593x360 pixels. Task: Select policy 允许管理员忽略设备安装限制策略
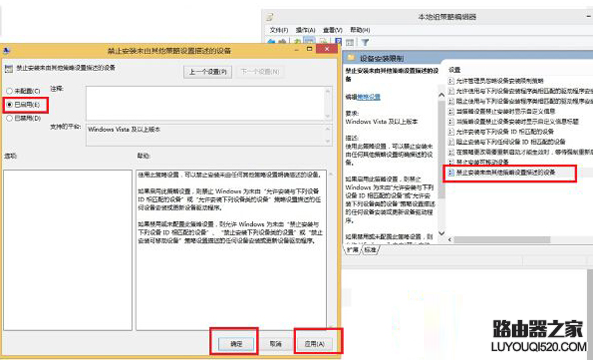(496, 81)
